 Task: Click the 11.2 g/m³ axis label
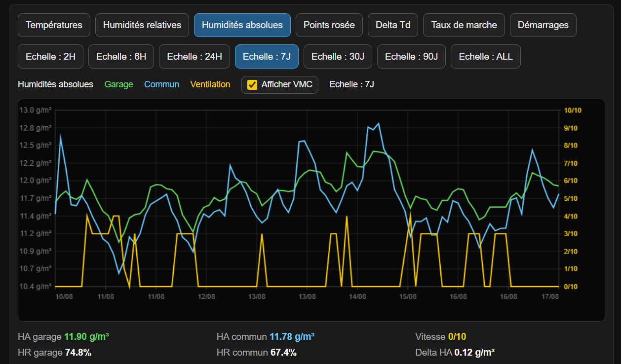(36, 233)
